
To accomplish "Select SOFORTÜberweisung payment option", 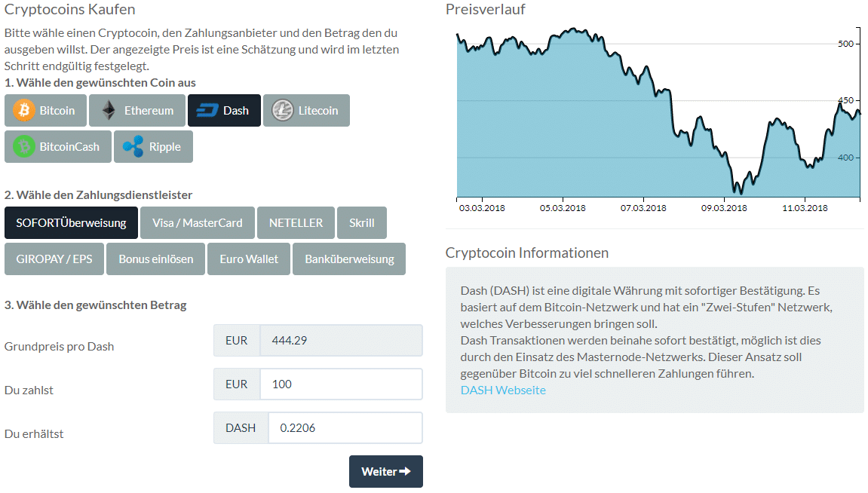I will click(x=72, y=222).
